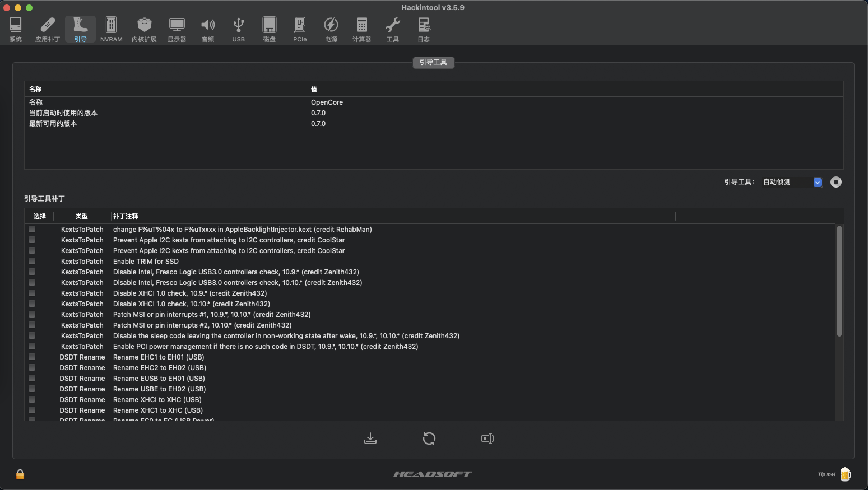Open the 电源 power section

coord(331,29)
